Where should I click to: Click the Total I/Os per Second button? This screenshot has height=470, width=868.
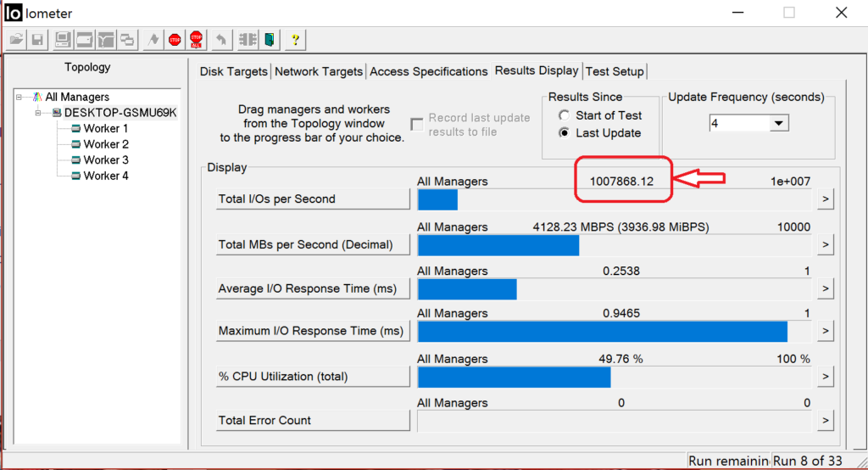313,199
